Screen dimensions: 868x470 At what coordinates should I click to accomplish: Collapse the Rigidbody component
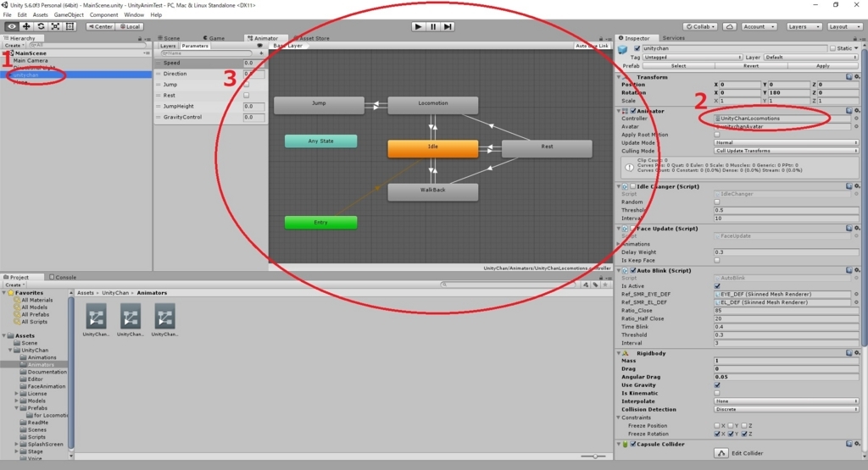(x=619, y=353)
